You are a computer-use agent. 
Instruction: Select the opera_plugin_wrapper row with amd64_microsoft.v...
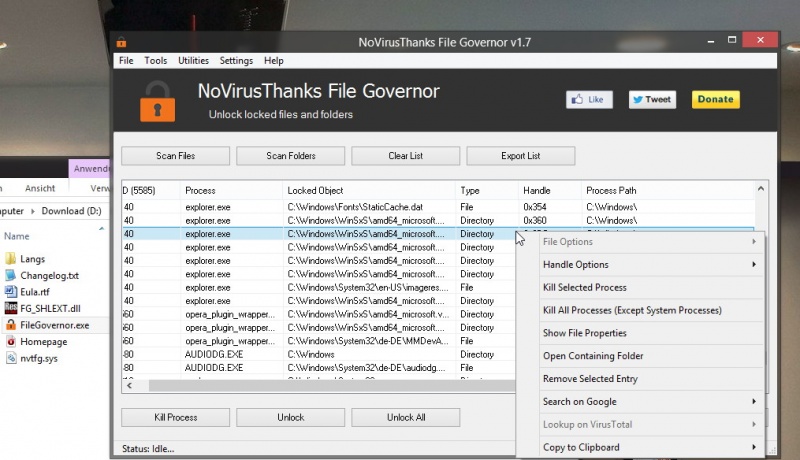click(319, 314)
